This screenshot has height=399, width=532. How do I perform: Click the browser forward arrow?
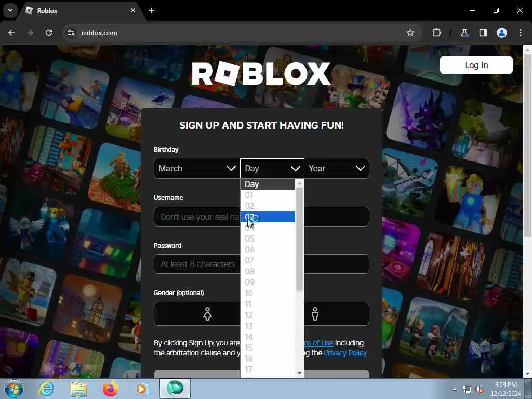click(30, 33)
